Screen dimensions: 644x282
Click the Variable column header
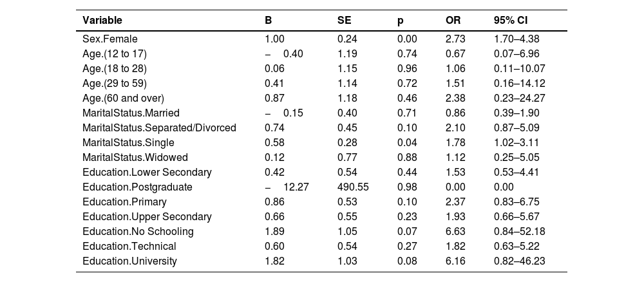pos(102,20)
